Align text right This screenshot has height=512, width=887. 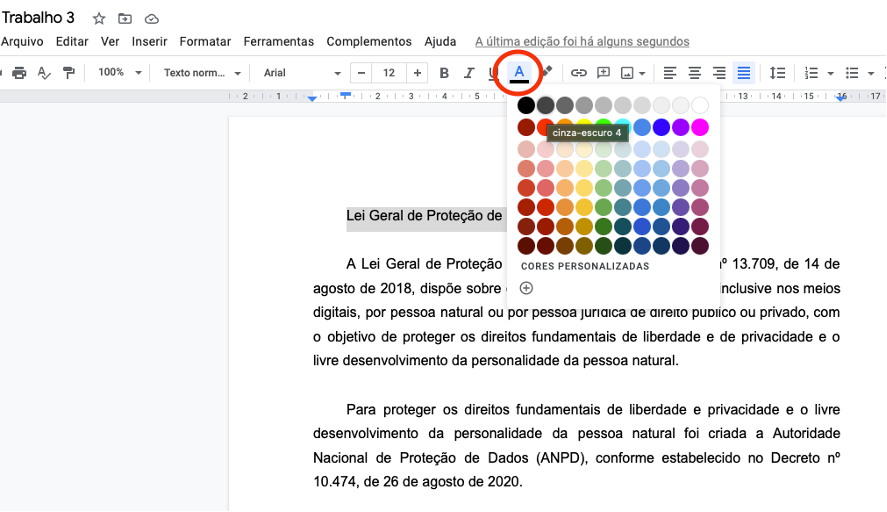[719, 72]
